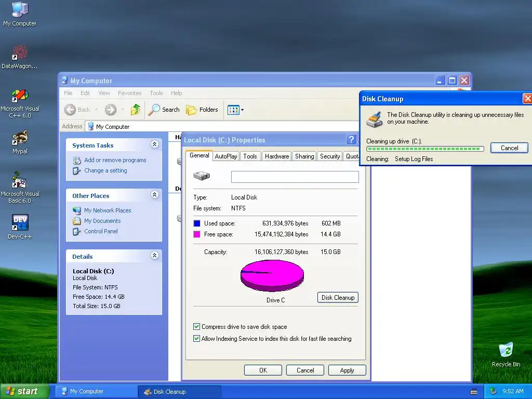
Task: Click Apply in Local Disk Properties
Action: click(x=347, y=370)
